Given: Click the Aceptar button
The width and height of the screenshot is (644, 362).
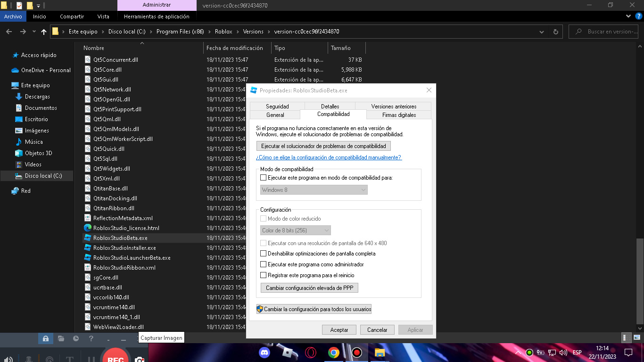Looking at the screenshot, I should click(x=339, y=330).
